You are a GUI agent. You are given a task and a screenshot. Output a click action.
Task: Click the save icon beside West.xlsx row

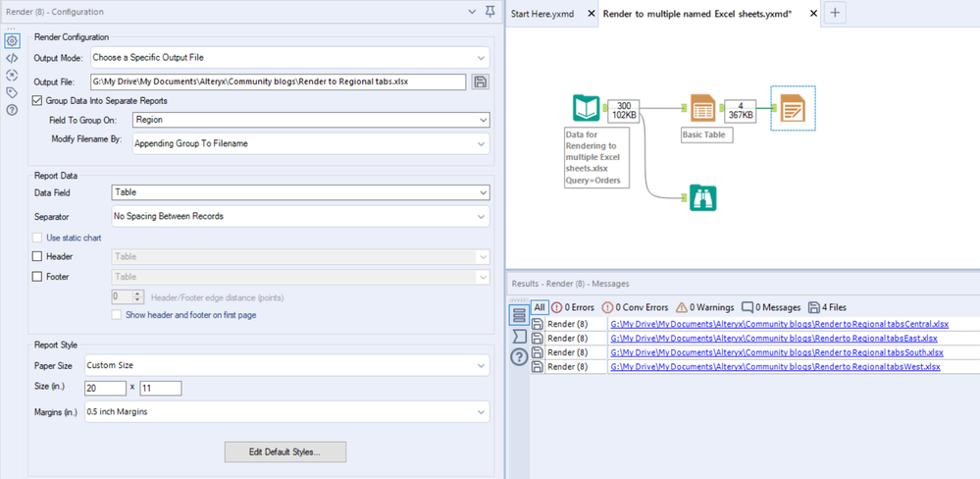point(537,367)
